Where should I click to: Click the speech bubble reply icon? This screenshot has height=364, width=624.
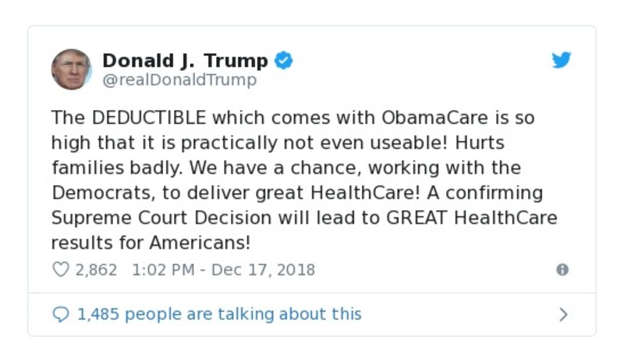[x=60, y=314]
